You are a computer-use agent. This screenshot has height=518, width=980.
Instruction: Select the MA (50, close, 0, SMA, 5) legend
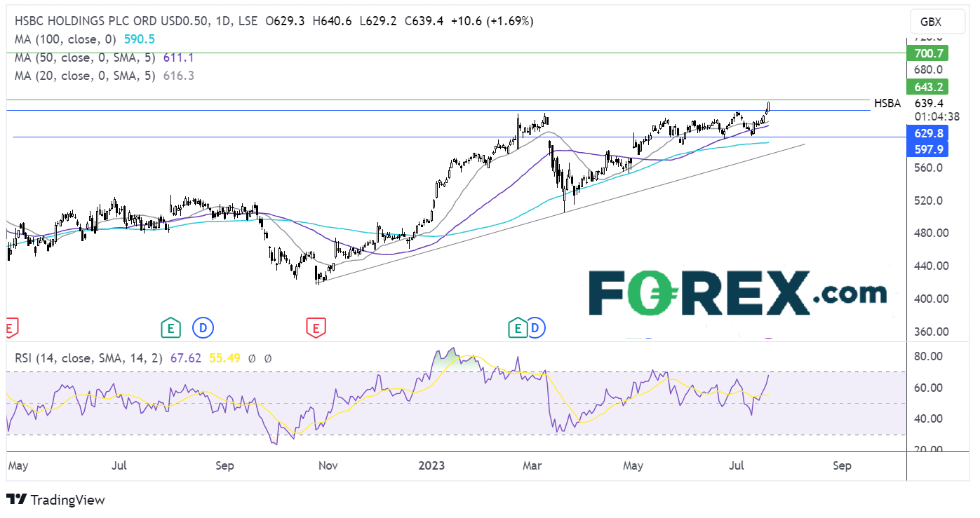(x=84, y=58)
